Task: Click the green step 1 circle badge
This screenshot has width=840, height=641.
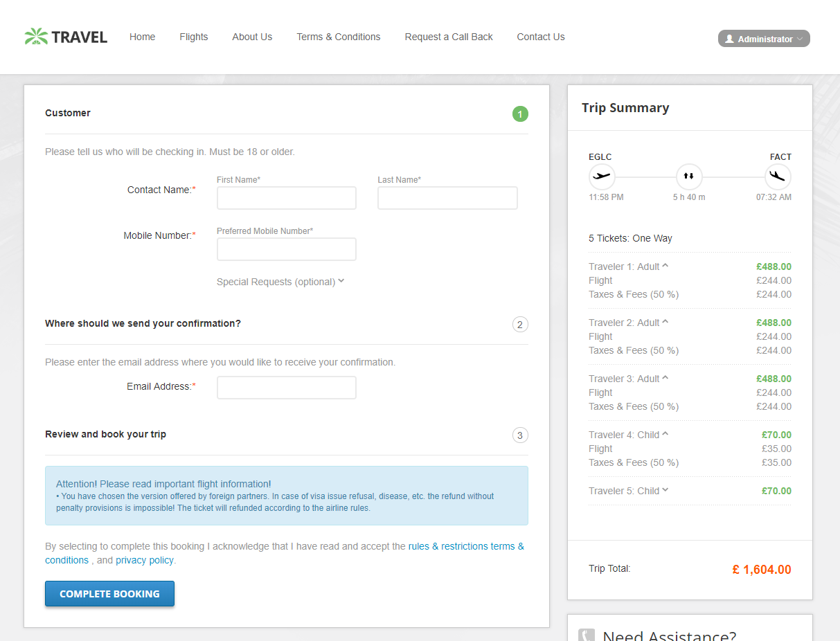Action: click(x=520, y=114)
